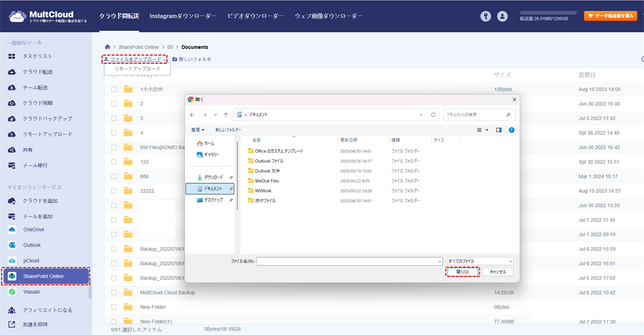Open the 整理 dropdown menu
The width and height of the screenshot is (644, 335).
pyautogui.click(x=198, y=130)
